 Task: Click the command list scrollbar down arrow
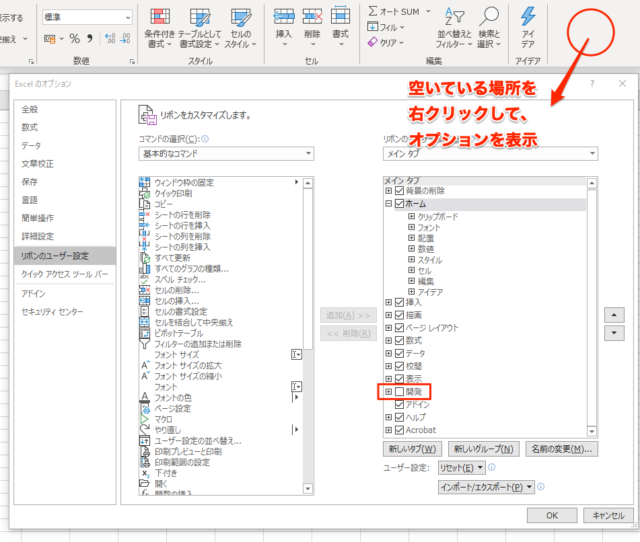[308, 486]
